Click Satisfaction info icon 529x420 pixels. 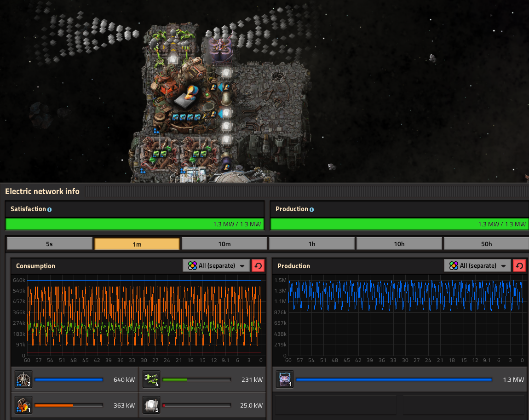49,209
